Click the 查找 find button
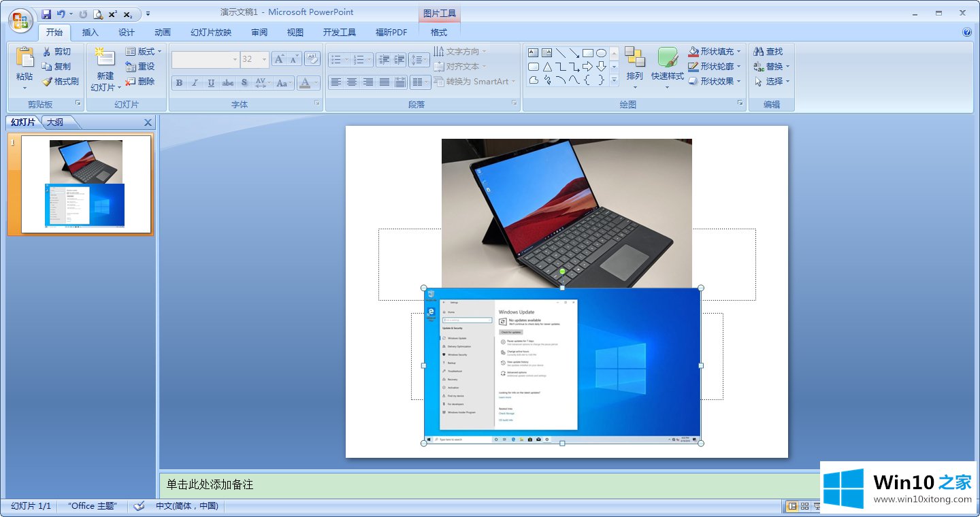 [x=768, y=52]
